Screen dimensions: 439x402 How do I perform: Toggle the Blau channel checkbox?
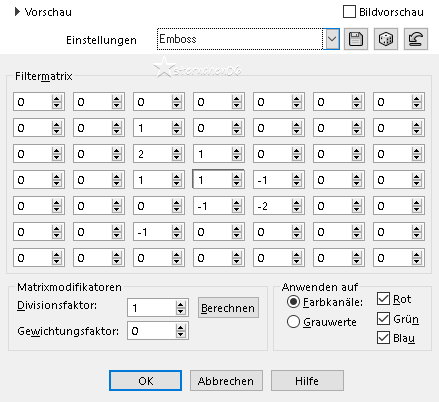coord(383,338)
